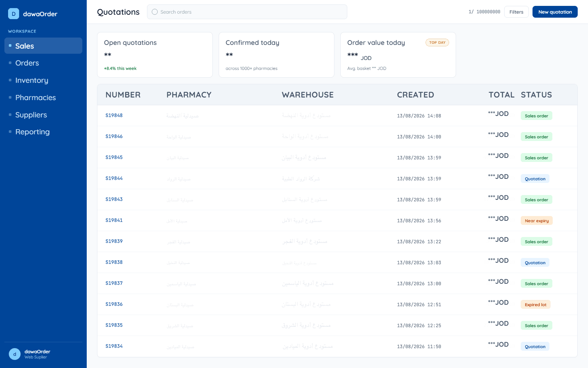Open quotation S19835
This screenshot has width=588, height=368.
(114, 325)
